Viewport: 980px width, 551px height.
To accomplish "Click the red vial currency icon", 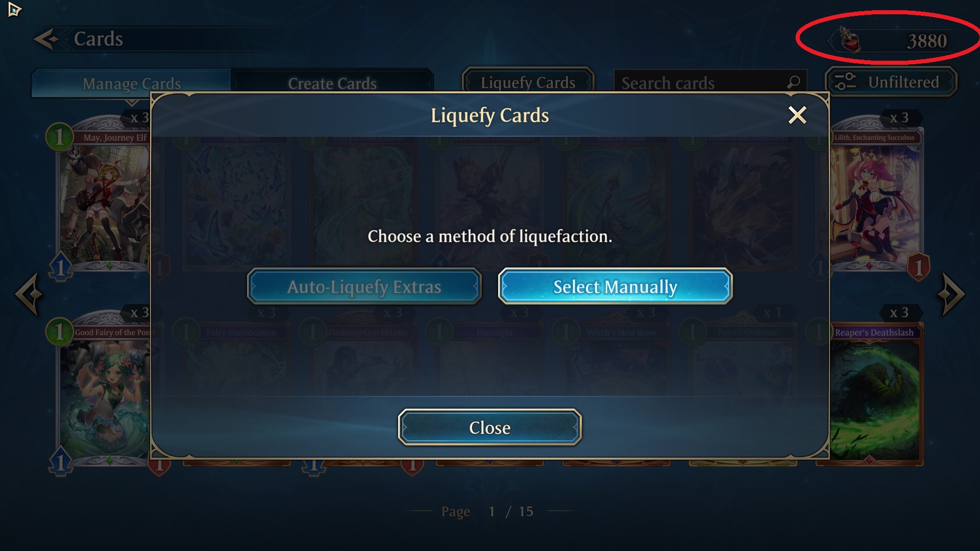I will (x=850, y=40).
